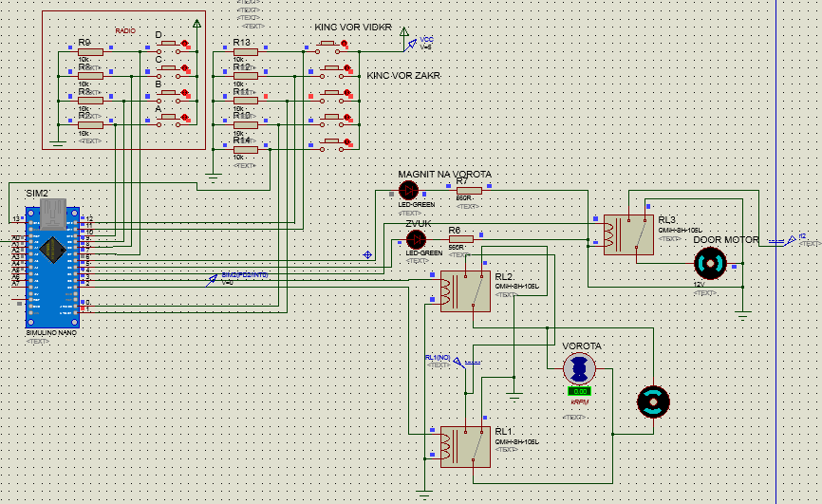Select the MAGNIT NA VOROTA green LED
The width and height of the screenshot is (822, 504).
(408, 191)
